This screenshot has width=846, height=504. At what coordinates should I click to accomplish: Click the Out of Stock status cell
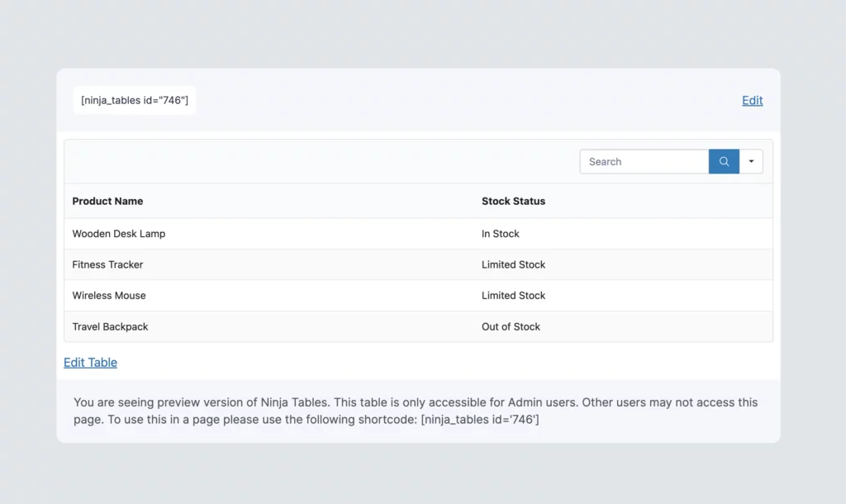pos(511,327)
